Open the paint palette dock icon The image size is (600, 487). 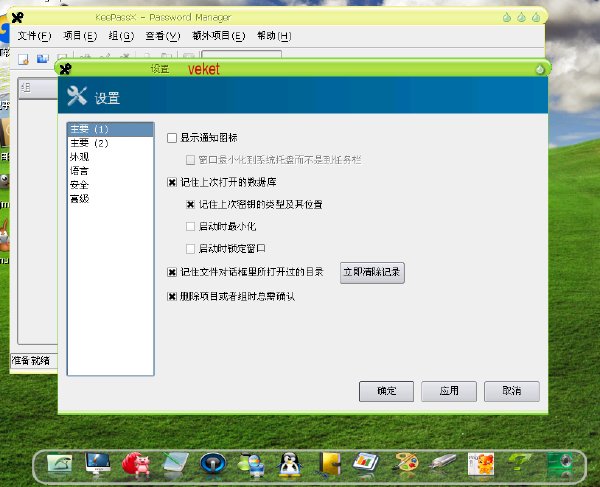coord(406,463)
